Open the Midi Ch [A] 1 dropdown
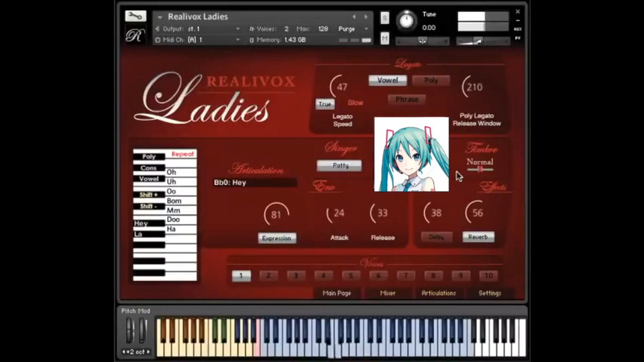Image resolution: width=644 pixels, height=362 pixels. (237, 40)
